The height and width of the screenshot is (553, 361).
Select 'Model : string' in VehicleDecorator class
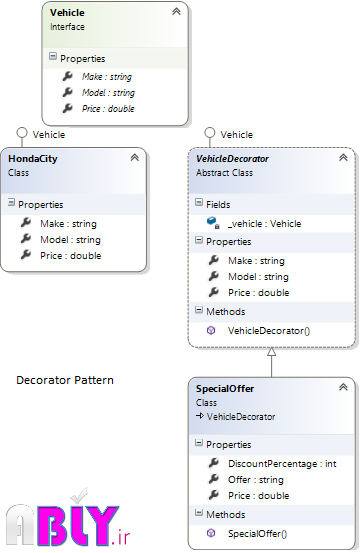pyautogui.click(x=258, y=277)
